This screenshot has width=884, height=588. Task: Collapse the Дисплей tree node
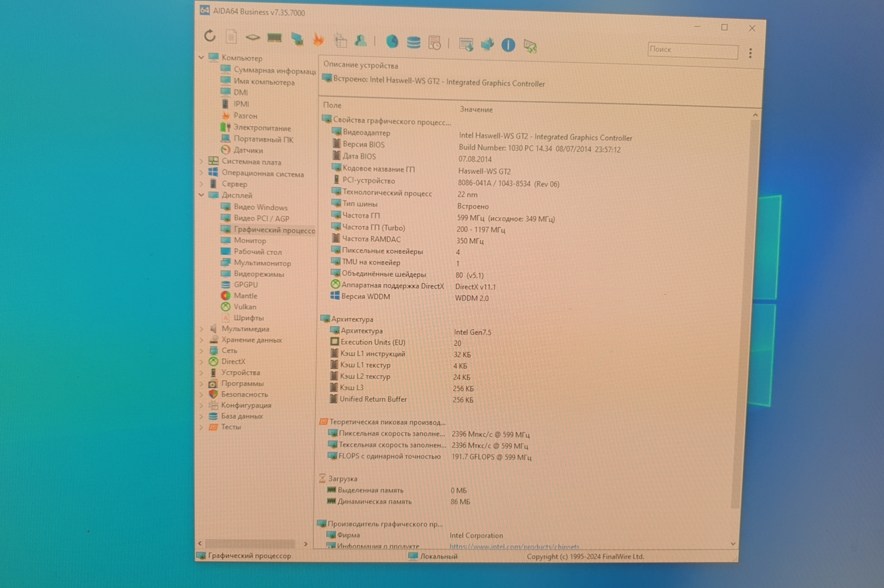coord(201,195)
